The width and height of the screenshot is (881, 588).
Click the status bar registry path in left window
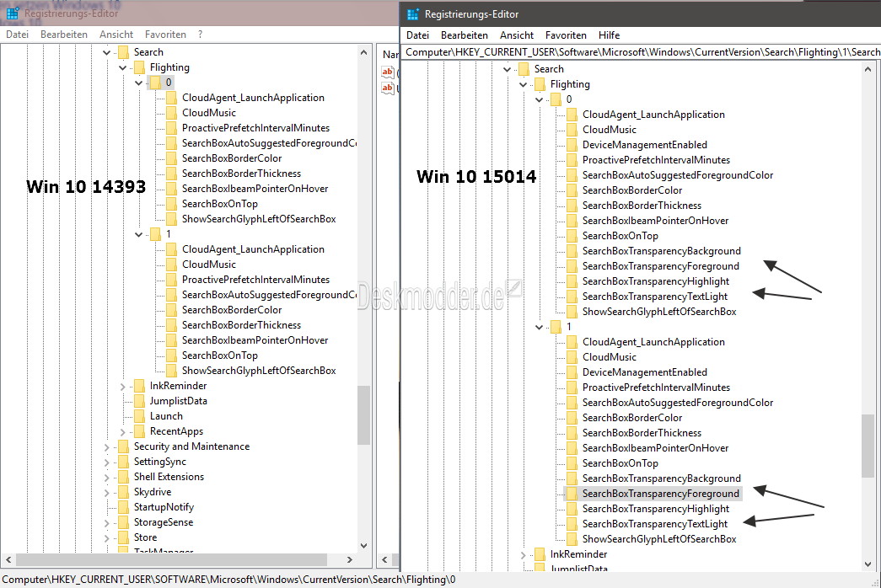[228, 580]
